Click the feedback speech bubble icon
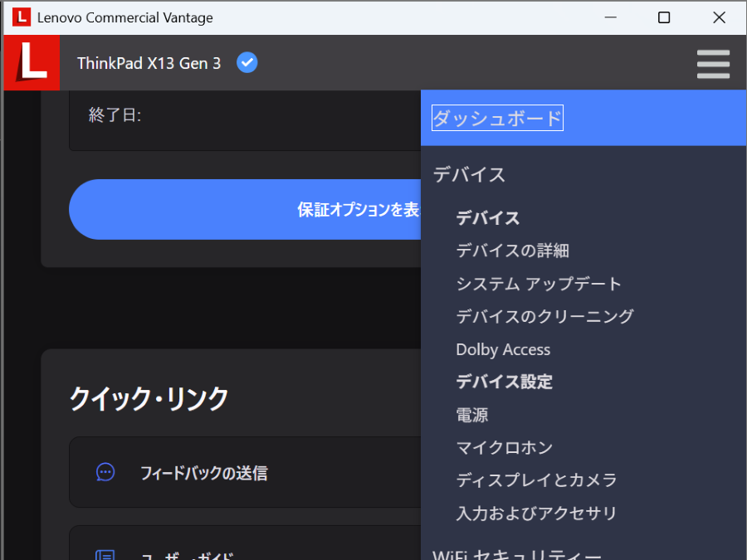This screenshot has width=747, height=560. pos(105,472)
